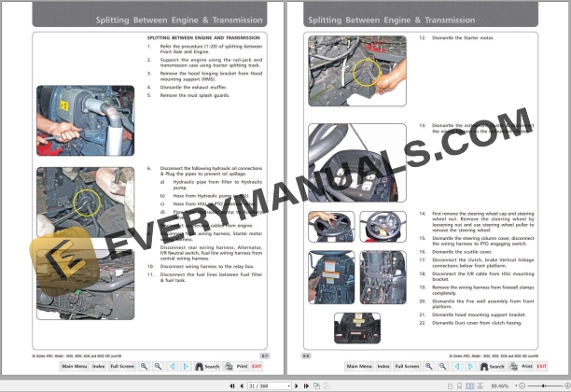This screenshot has width=571, height=392.
Task: Go to previous page arrow on left page
Action: click(x=171, y=367)
